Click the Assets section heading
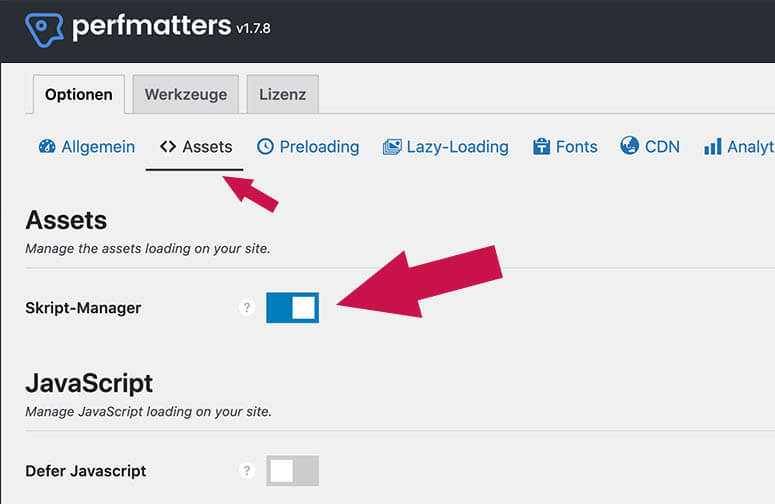 [x=66, y=220]
